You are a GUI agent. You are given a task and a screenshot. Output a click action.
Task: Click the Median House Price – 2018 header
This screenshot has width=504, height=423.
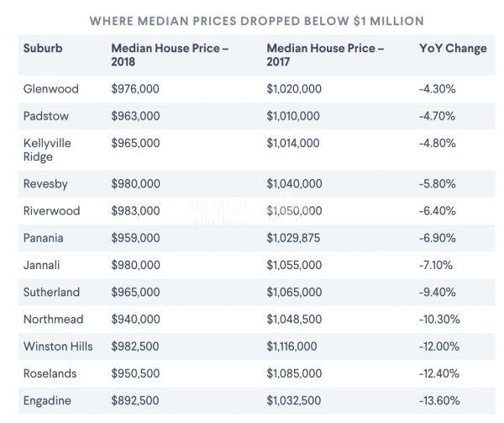click(170, 56)
